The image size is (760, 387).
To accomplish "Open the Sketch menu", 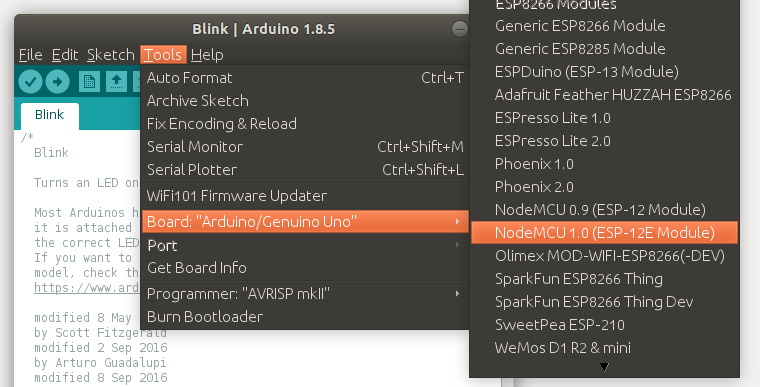I will click(x=111, y=55).
